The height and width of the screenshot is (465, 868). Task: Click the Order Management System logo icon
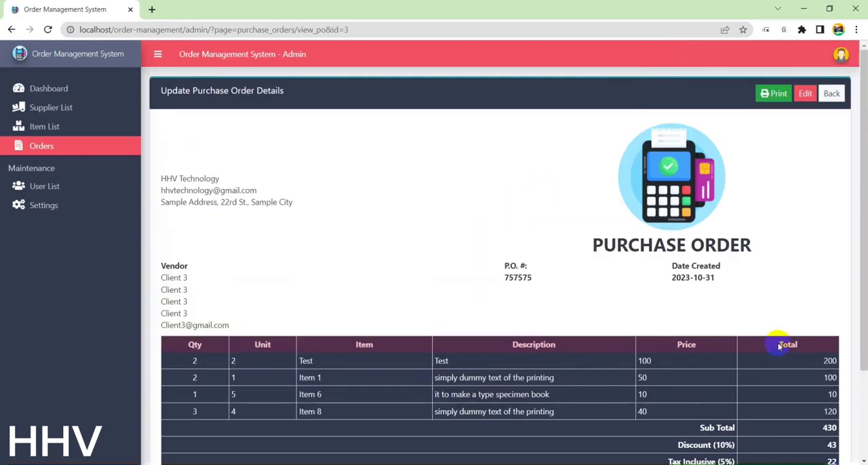point(20,54)
